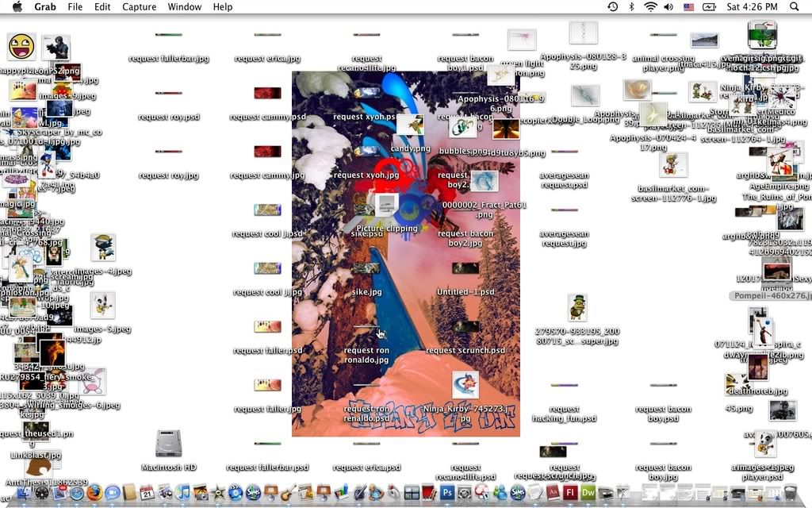Open the US flag input menu
The image size is (812, 508).
pos(688,7)
